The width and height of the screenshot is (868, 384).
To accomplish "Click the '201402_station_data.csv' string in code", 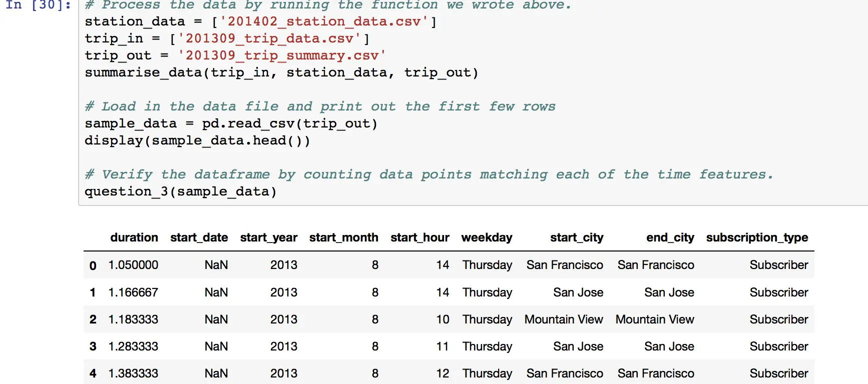I will click(324, 22).
